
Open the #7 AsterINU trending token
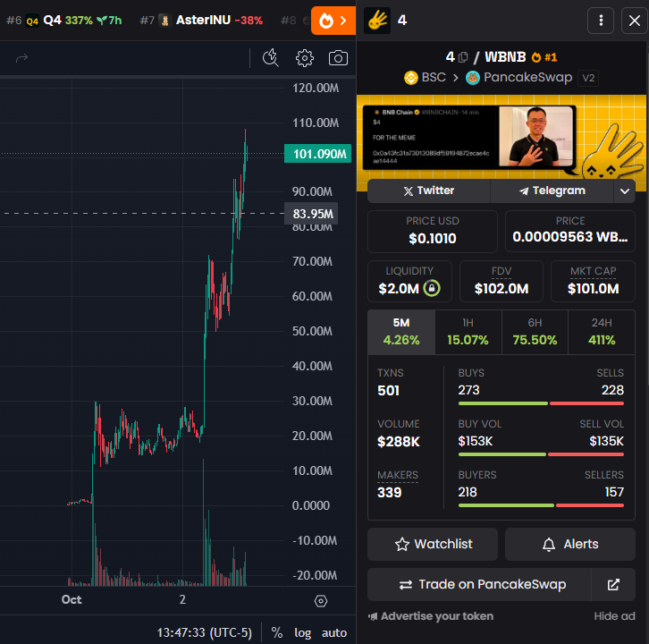click(x=201, y=21)
